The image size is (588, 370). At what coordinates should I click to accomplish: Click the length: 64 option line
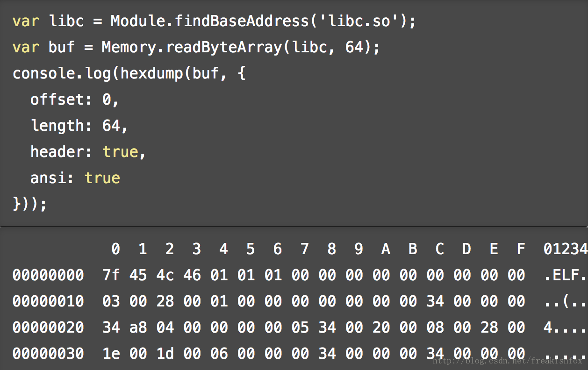pos(79,126)
